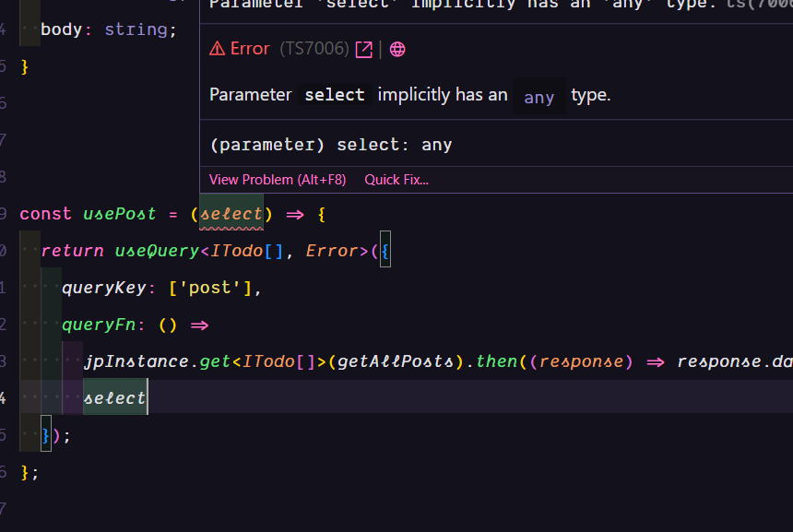Click the inline 'any' code badge in message

pos(539,97)
